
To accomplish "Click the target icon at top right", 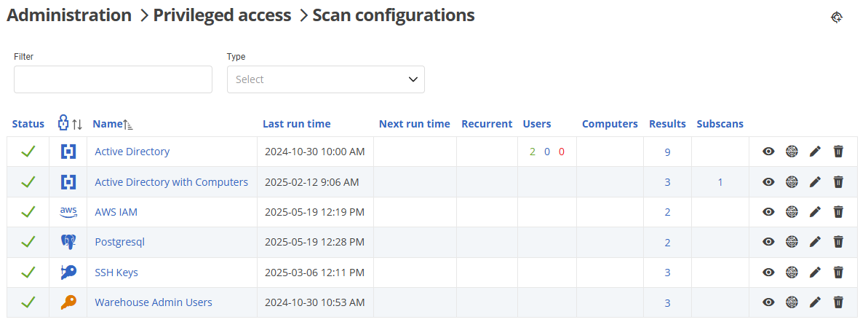I will 837,17.
